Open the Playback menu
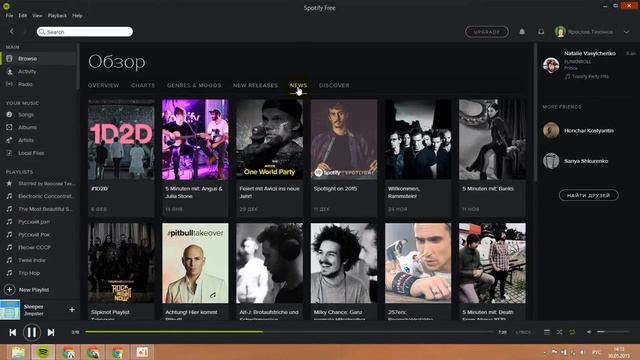 [x=57, y=16]
